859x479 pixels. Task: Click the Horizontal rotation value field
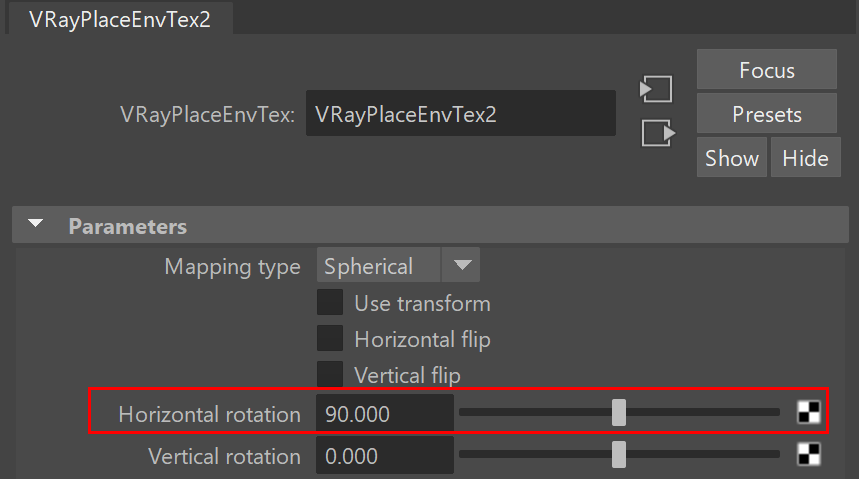(385, 413)
